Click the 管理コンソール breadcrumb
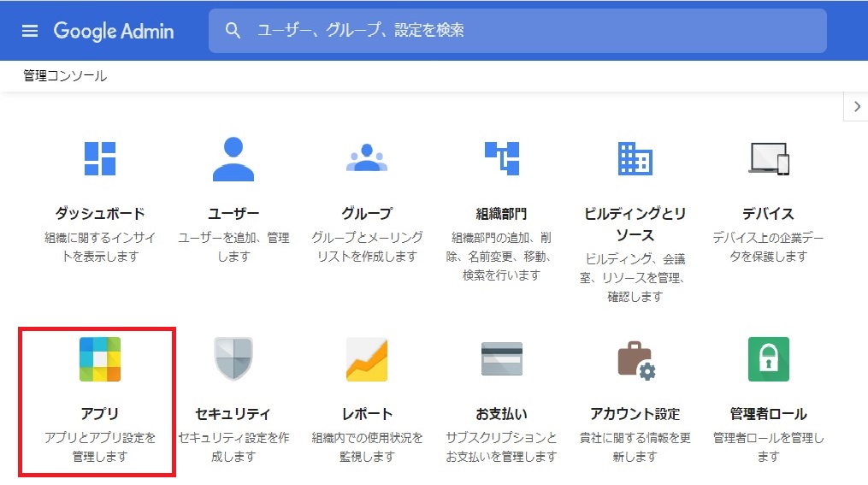Screen dimensions: 868x485 (65, 76)
